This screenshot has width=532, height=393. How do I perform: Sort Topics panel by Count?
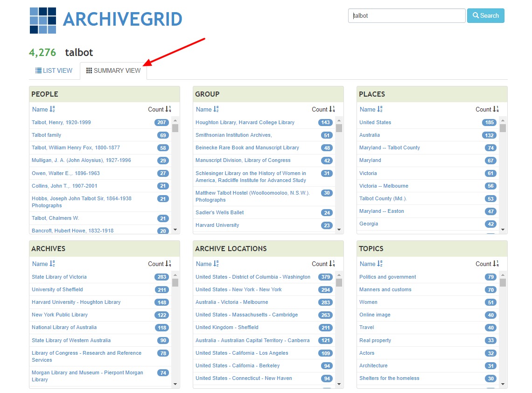pos(487,264)
